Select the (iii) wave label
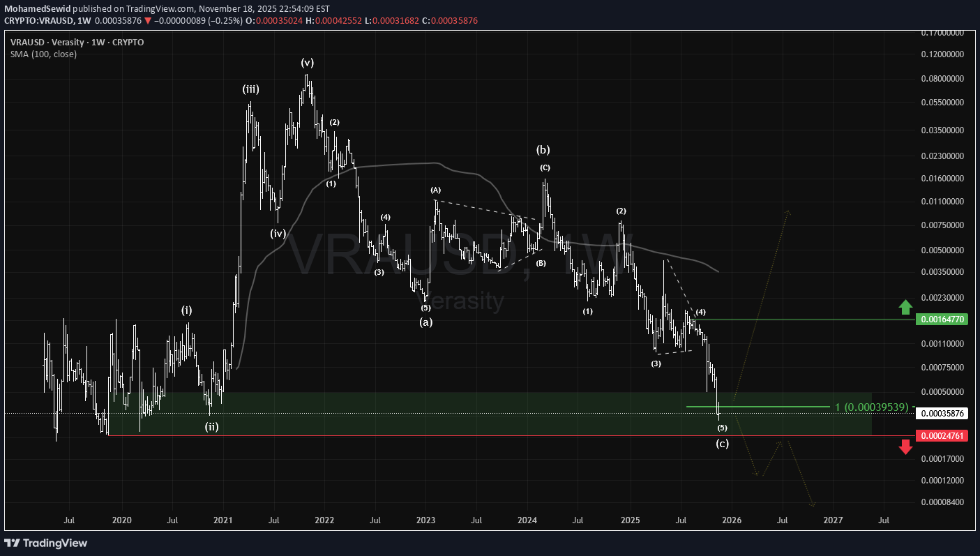This screenshot has height=556, width=980. pos(251,89)
